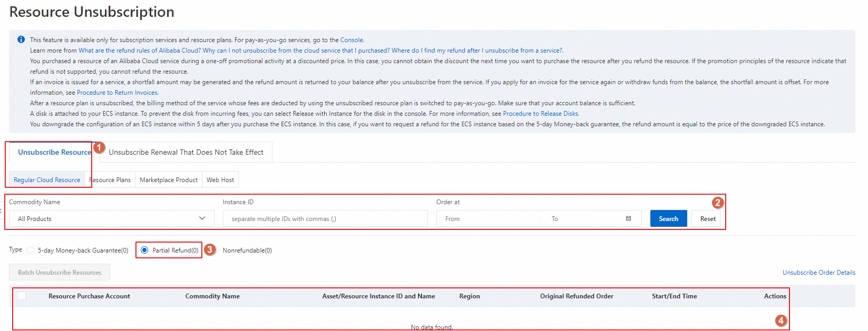Tick the select-all checkbox in table header
This screenshot has width=868, height=331.
click(22, 296)
